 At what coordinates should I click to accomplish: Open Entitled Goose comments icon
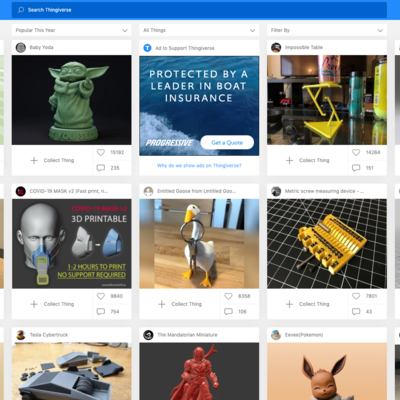point(228,312)
